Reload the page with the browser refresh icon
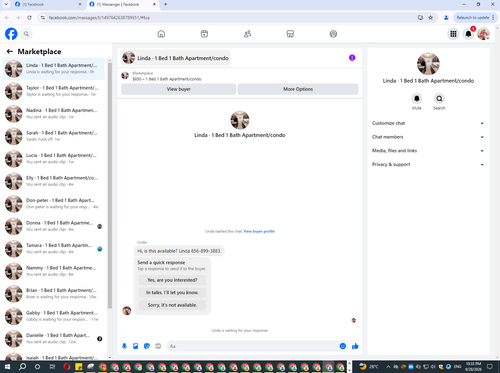The height and width of the screenshot is (373, 500). click(x=29, y=17)
